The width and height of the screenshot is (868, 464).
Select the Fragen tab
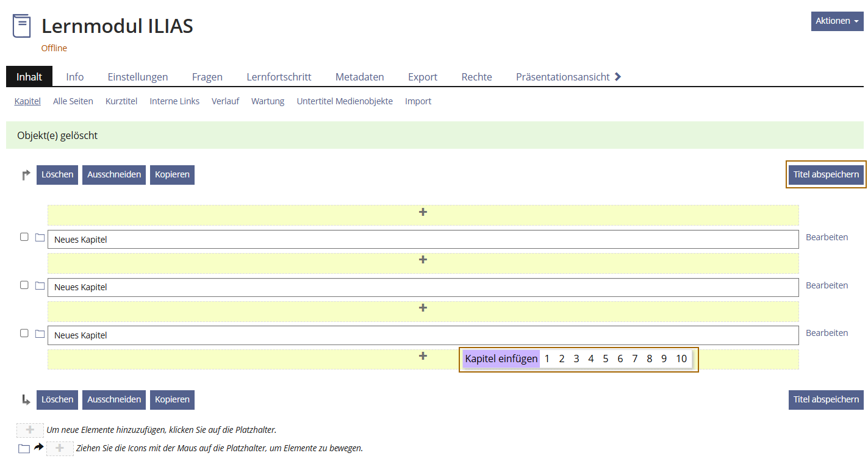point(207,77)
